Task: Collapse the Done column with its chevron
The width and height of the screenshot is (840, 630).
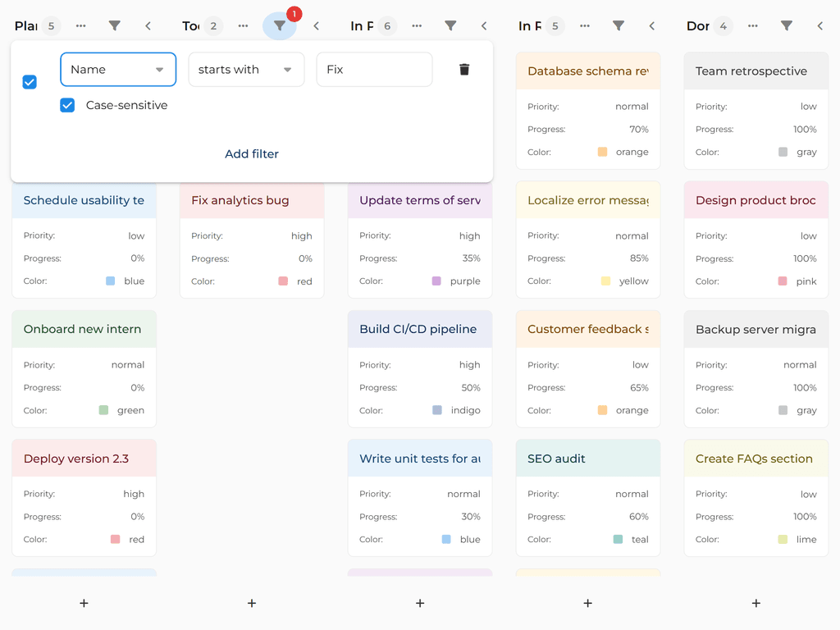Action: pos(819,25)
